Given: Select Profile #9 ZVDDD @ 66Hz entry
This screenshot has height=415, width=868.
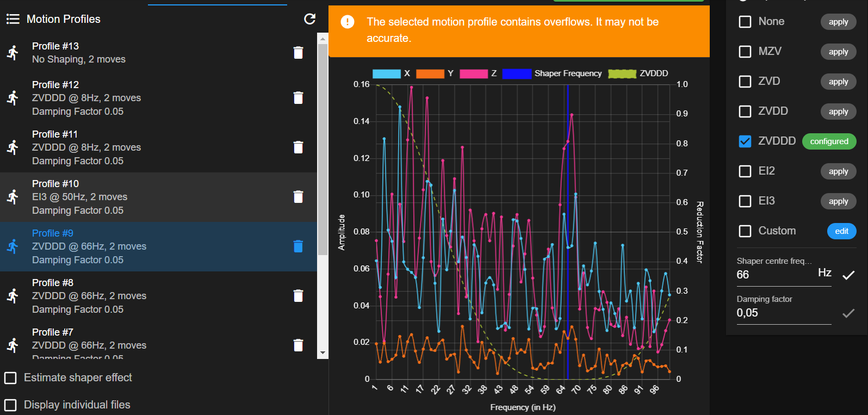Looking at the screenshot, I should coord(158,246).
